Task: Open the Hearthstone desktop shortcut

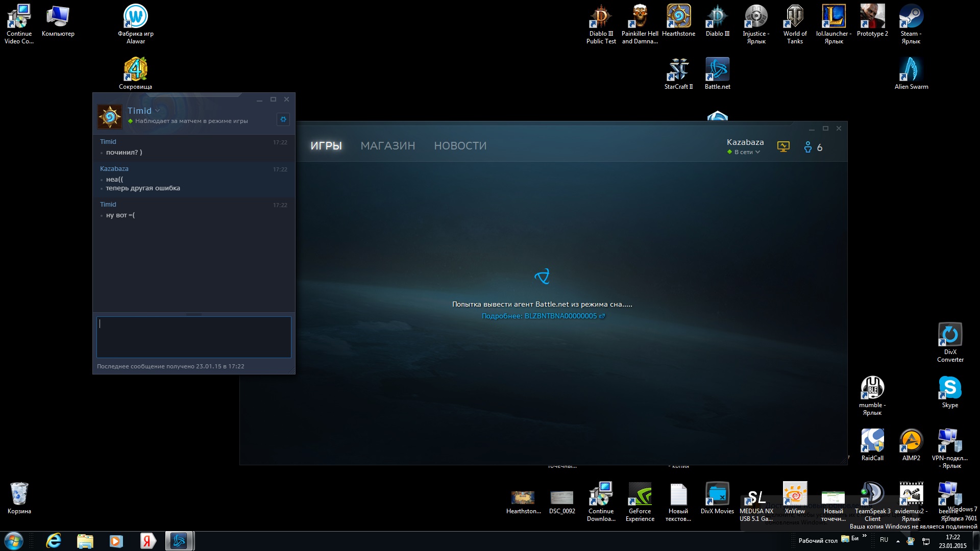Action: tap(679, 20)
